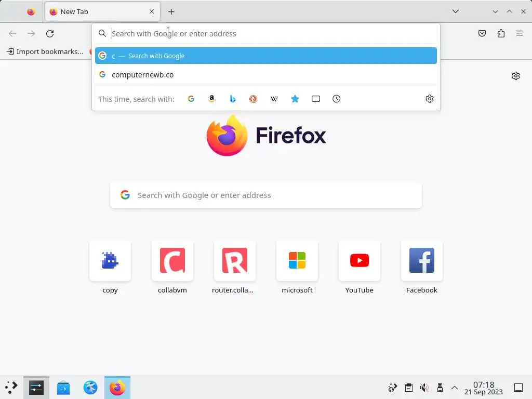This screenshot has width=532, height=399.
Task: Search this time with Bing icon
Action: coord(233,99)
